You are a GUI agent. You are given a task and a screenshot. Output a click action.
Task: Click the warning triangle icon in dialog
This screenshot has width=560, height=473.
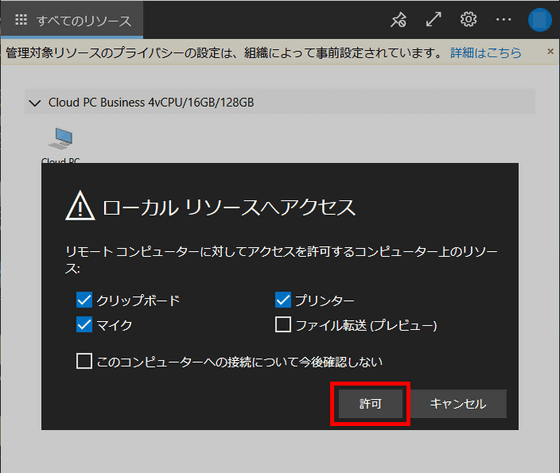pos(80,205)
